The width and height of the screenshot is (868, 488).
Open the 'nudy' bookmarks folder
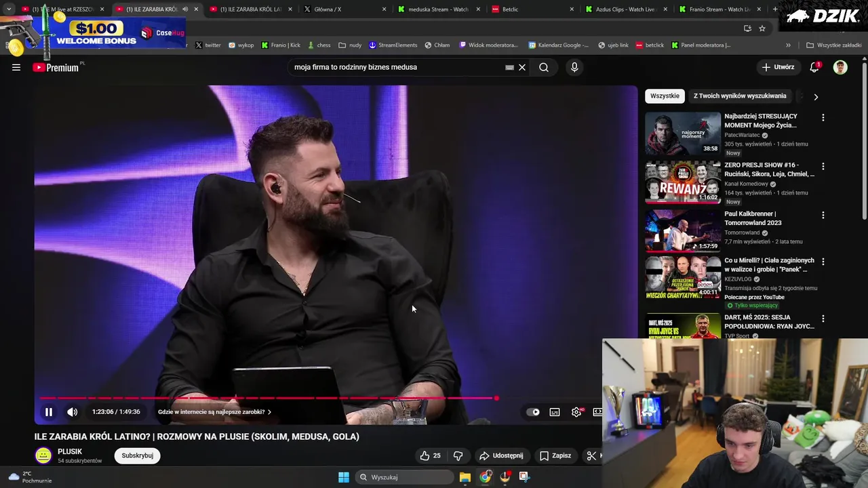[350, 45]
